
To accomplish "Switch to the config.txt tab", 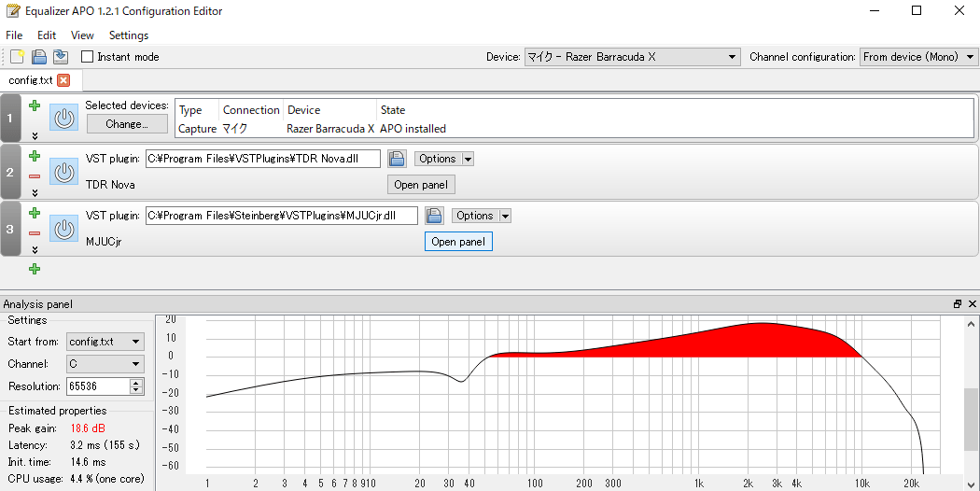I will click(x=31, y=80).
